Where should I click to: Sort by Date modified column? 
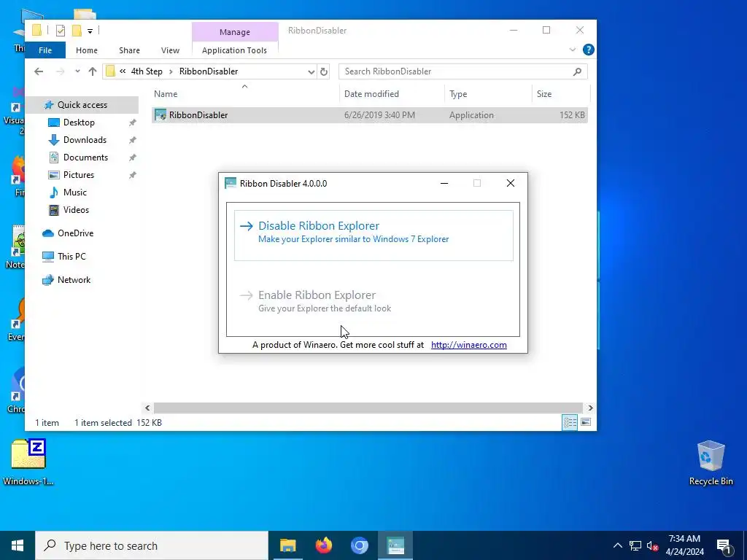pyautogui.click(x=392, y=94)
